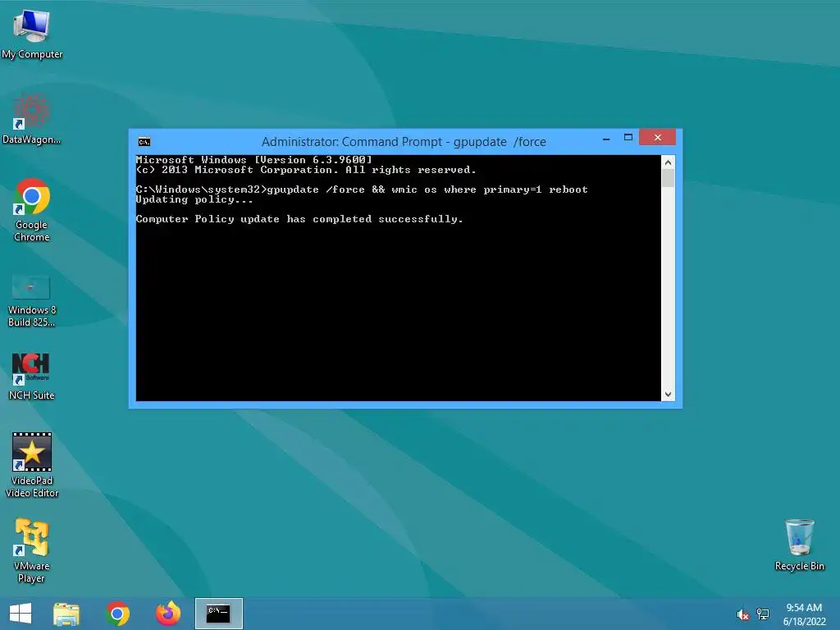Open the My Computer desktop icon
840x630 pixels.
click(x=32, y=34)
